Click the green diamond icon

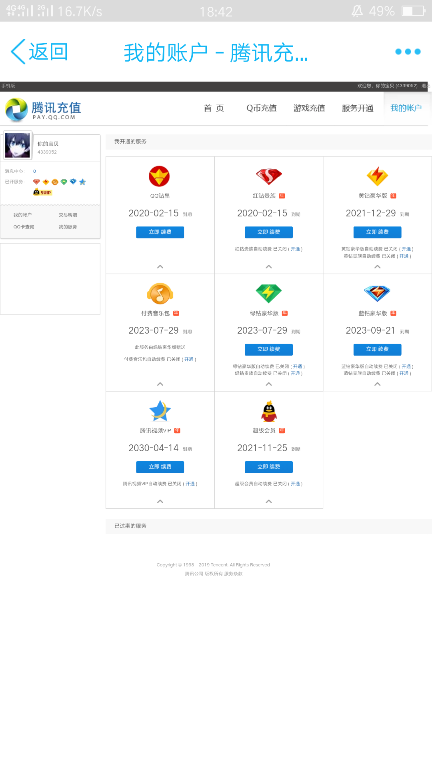[268, 293]
